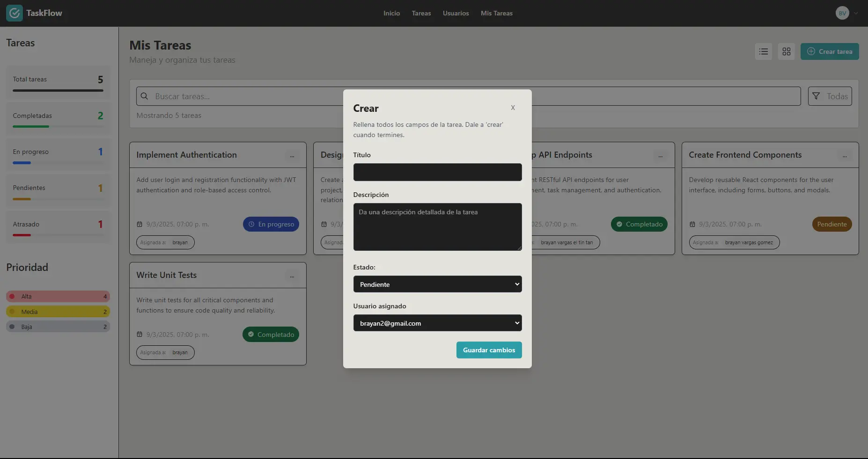Viewport: 868px width, 459px height.
Task: Click the En progreso status badge
Action: [x=271, y=224]
